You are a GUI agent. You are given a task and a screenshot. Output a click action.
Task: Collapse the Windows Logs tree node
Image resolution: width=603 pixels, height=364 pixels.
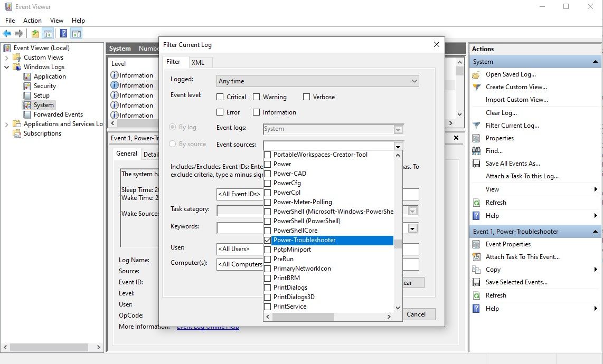click(x=6, y=67)
